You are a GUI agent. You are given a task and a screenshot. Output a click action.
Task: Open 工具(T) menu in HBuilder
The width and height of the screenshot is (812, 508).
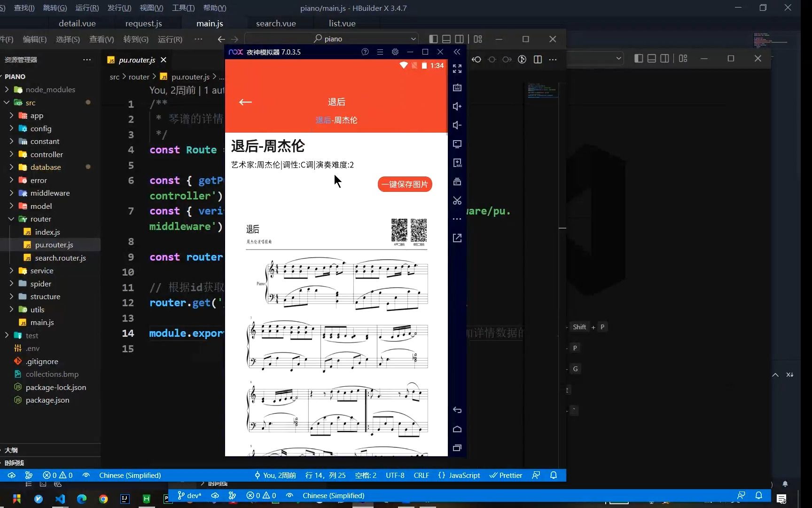click(183, 8)
